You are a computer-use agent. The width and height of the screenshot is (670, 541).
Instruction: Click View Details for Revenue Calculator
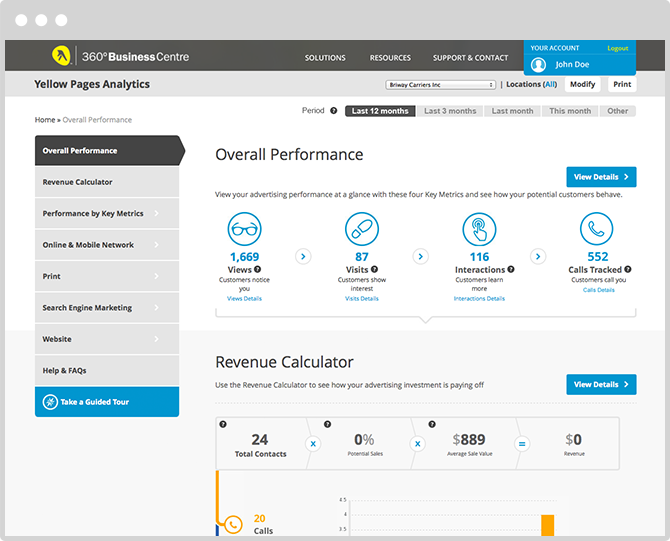(x=601, y=385)
